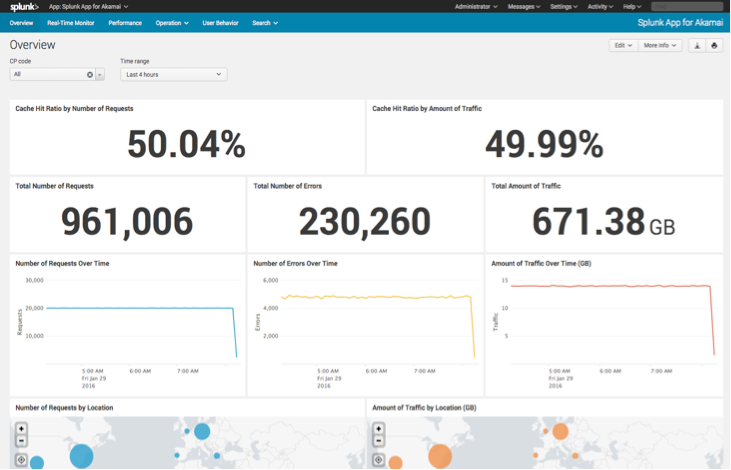This screenshot has width=731, height=470.
Task: Open the Settings dropdown
Action: (x=564, y=7)
